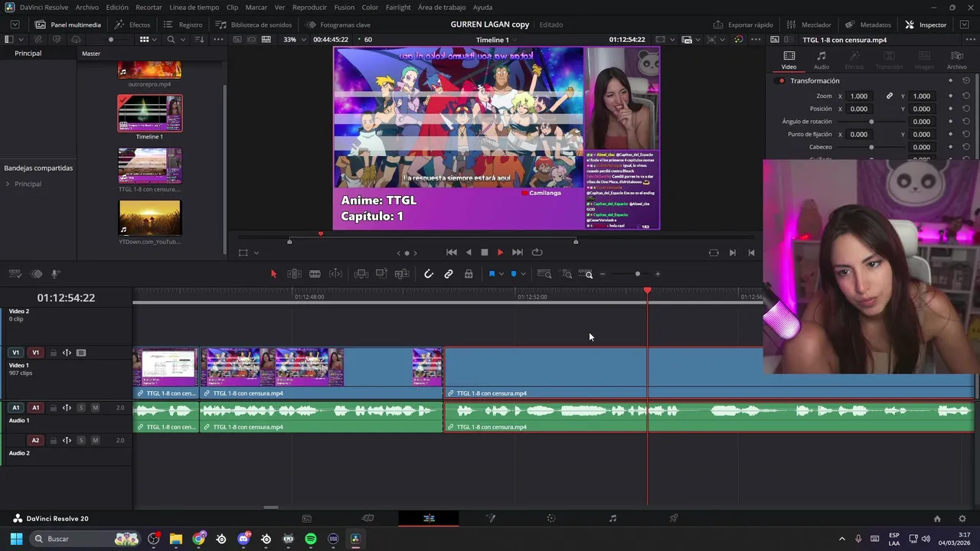This screenshot has height=551, width=980.
Task: Adjust the timeline zoom slider handle
Action: (x=637, y=274)
